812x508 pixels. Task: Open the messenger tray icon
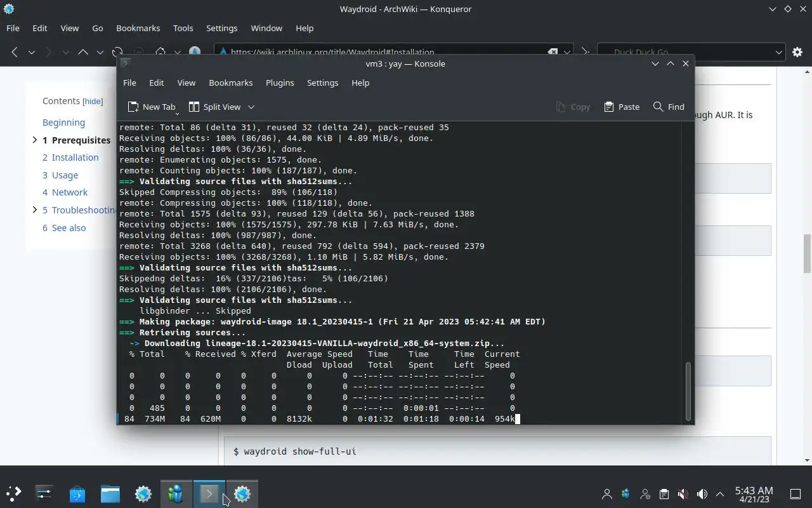[x=626, y=494]
